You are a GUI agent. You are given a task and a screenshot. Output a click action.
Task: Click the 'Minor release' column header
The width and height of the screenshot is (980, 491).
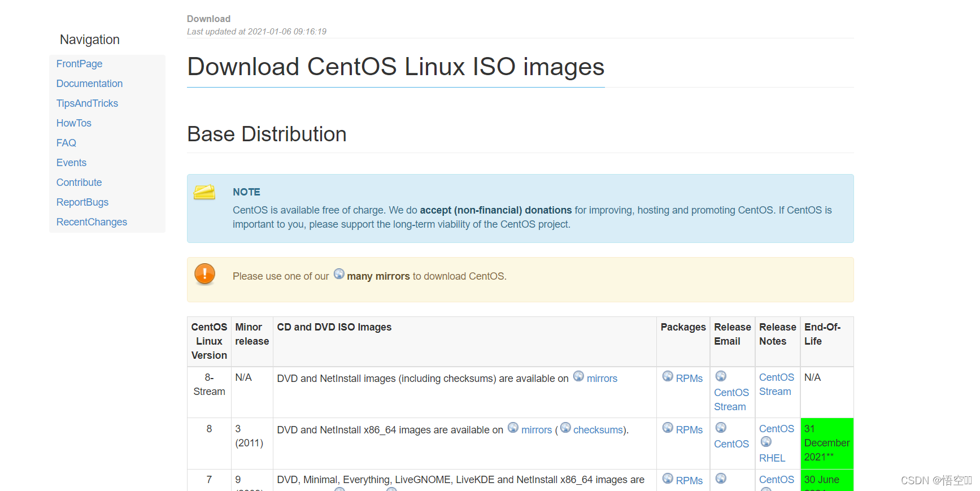tap(252, 342)
